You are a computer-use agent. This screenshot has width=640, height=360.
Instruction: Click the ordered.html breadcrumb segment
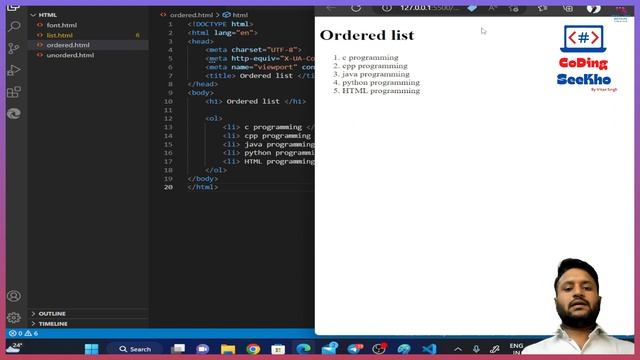coord(191,15)
